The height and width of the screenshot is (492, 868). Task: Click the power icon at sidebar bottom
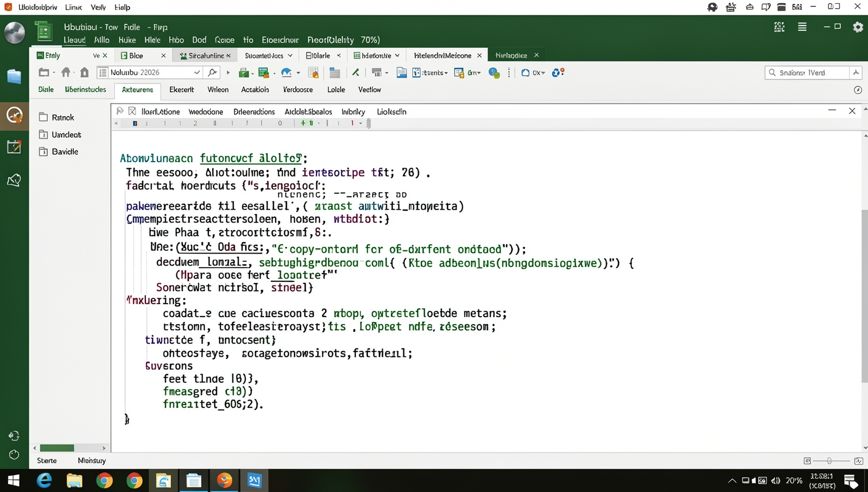click(x=14, y=455)
